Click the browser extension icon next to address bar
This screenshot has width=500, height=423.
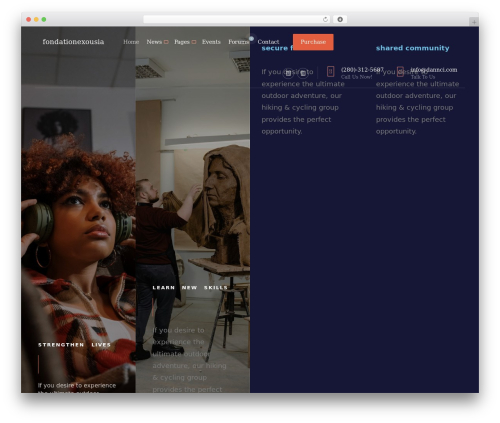click(340, 19)
